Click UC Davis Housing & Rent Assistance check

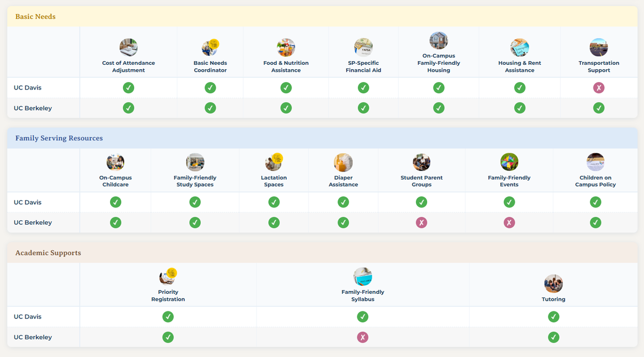(x=519, y=88)
